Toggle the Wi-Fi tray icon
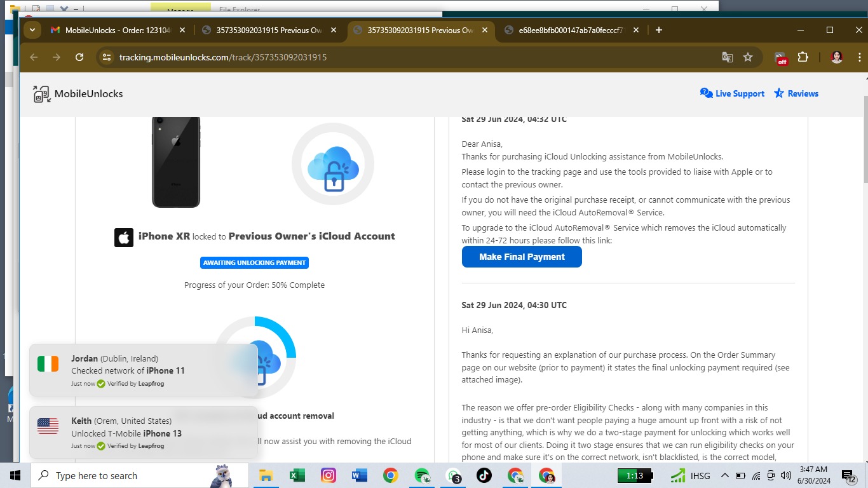Image resolution: width=868 pixels, height=488 pixels. [756, 475]
